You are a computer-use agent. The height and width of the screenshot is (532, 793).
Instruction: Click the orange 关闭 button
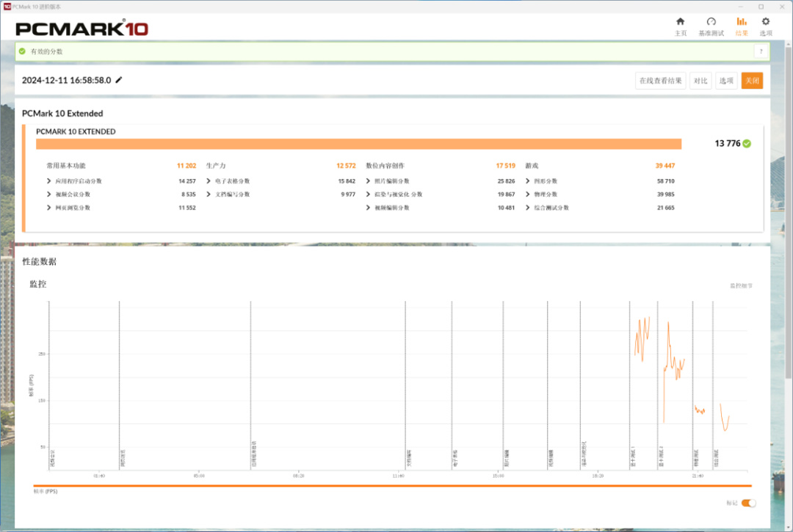752,81
